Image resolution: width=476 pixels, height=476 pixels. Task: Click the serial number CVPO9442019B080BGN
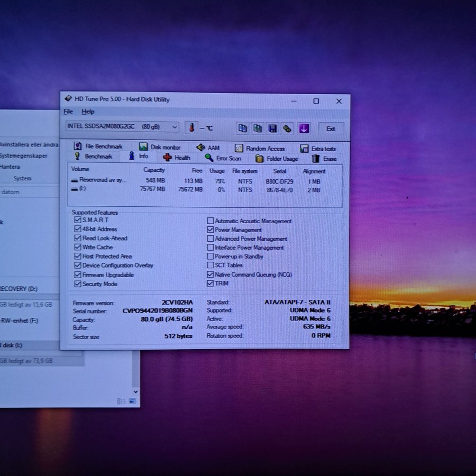point(158,310)
